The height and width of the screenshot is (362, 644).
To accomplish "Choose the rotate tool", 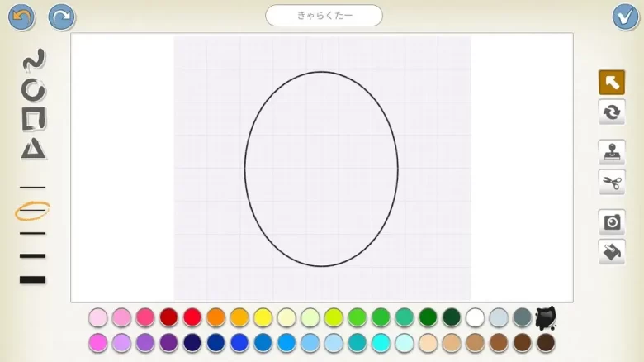I will tap(612, 112).
